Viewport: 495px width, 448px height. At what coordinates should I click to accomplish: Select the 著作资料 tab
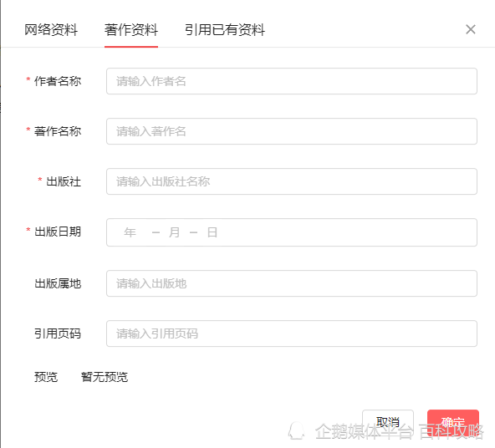(x=131, y=30)
